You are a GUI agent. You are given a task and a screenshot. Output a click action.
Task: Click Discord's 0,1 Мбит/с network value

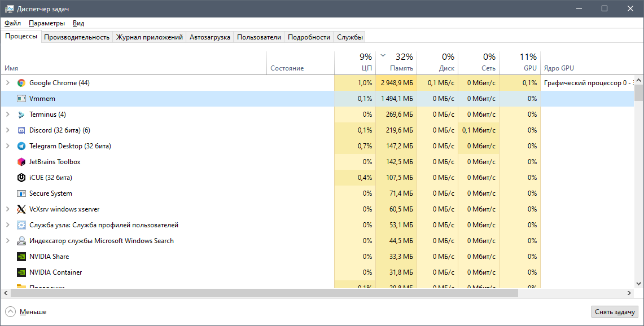(x=479, y=130)
